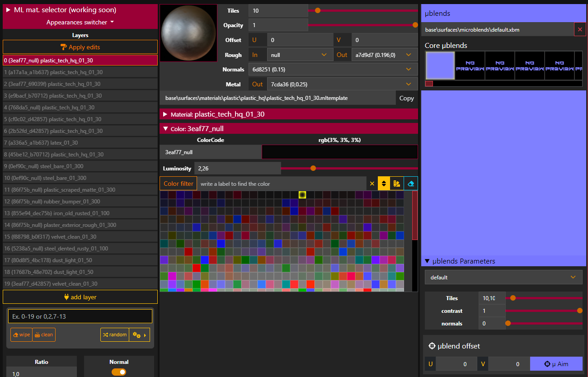
Task: Click the add layer button
Action: tap(80, 297)
